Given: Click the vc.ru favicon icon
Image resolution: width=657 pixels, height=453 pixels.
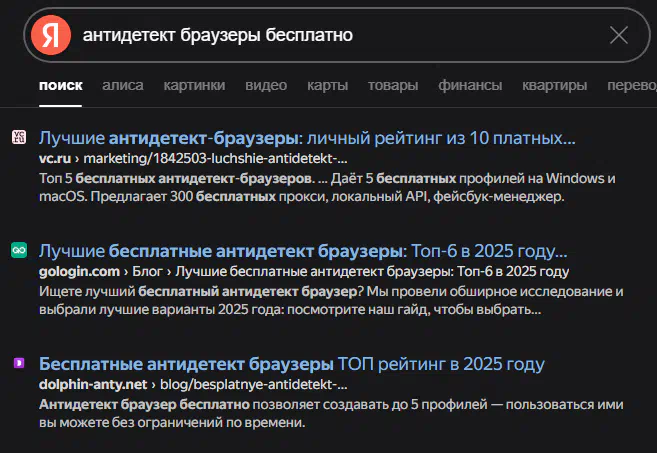Looking at the screenshot, I should (19, 137).
